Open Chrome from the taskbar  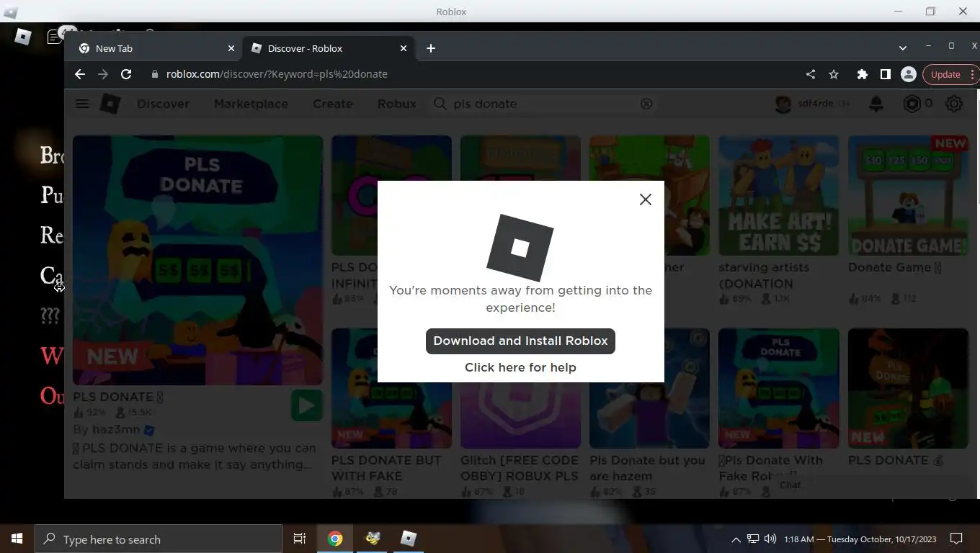point(335,539)
